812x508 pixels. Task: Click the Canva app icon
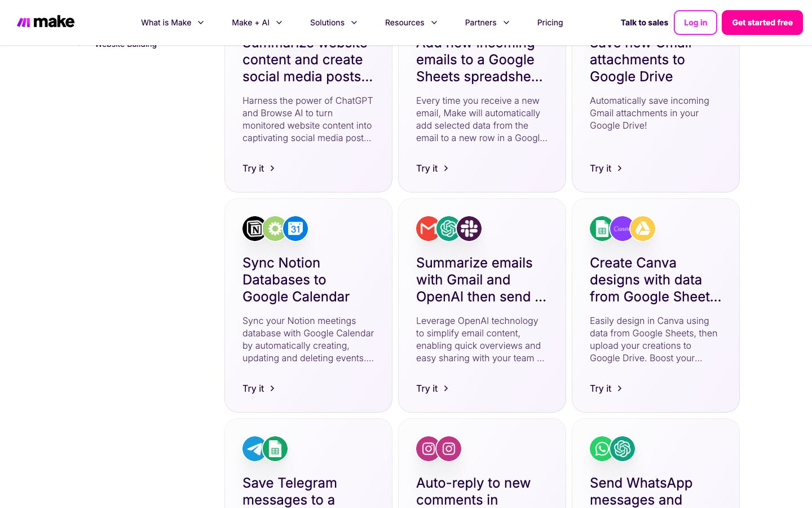(622, 229)
